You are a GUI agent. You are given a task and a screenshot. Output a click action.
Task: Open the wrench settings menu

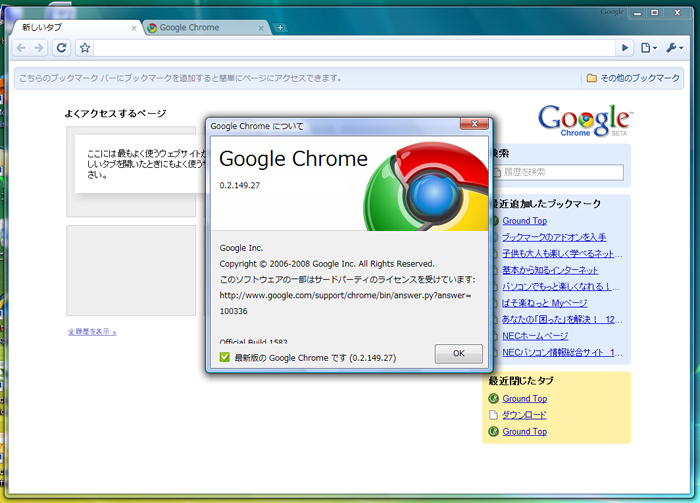pos(675,48)
